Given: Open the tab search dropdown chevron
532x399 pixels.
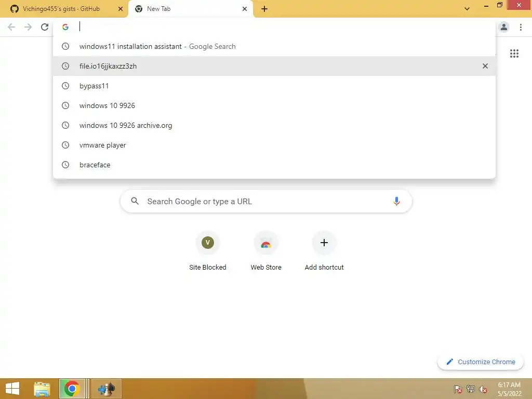Looking at the screenshot, I should 467,9.
